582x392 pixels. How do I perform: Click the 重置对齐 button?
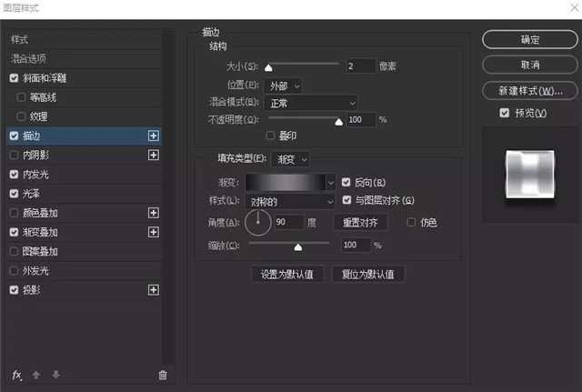(360, 222)
